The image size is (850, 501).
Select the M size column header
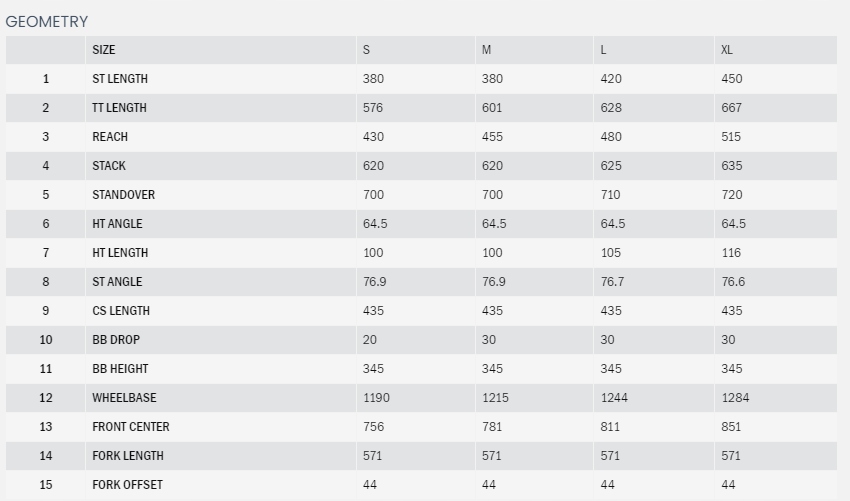coord(487,50)
